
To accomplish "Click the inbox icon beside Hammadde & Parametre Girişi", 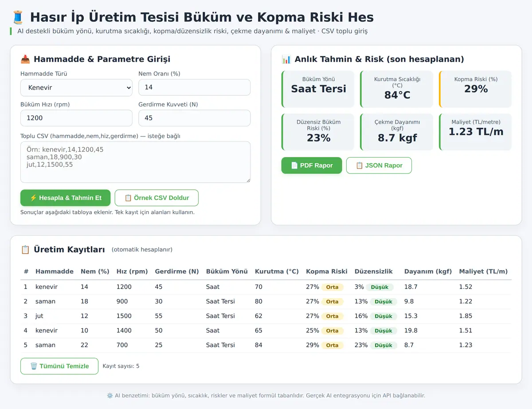I will click(25, 59).
